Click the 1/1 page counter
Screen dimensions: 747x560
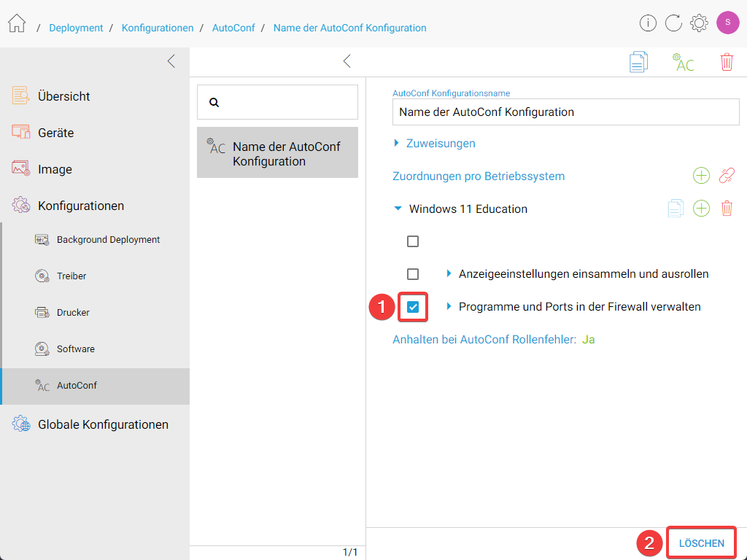tap(349, 552)
